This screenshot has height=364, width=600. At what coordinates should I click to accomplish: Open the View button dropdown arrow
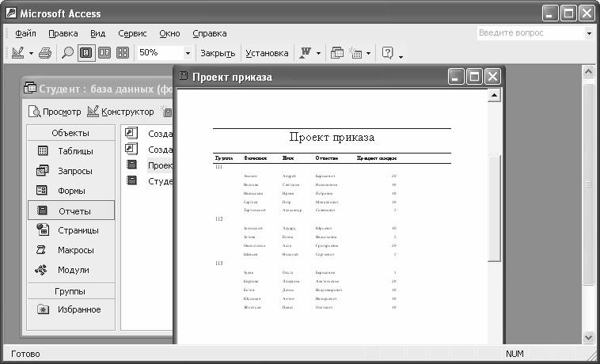(32, 53)
